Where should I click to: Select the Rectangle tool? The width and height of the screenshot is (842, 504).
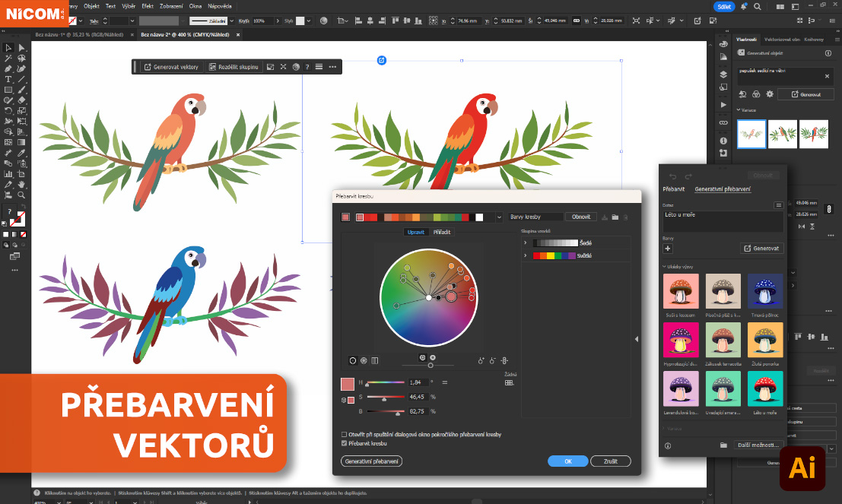coord(8,90)
